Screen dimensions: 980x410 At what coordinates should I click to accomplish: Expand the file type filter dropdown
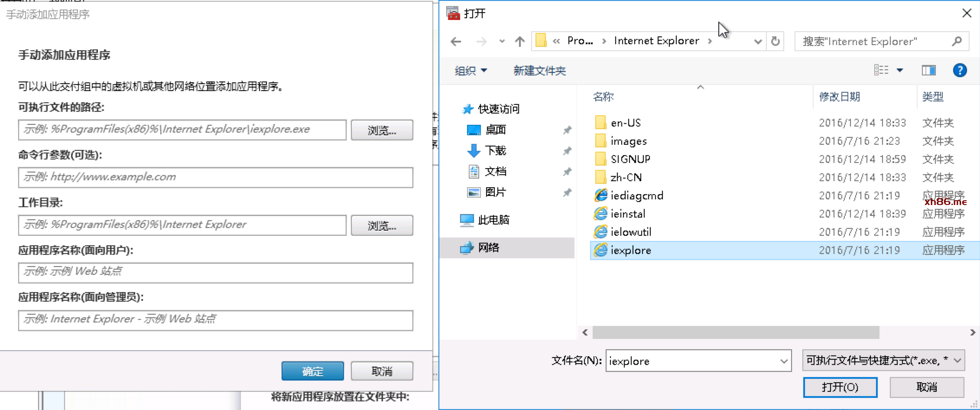tap(957, 361)
